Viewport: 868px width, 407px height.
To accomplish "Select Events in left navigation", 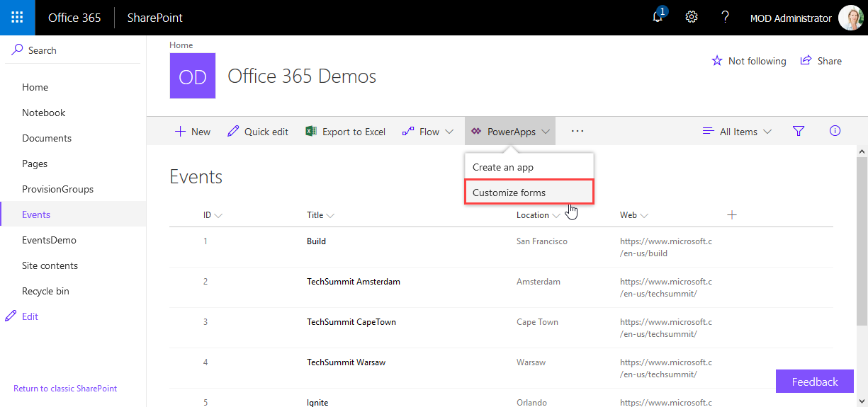I will coord(73,214).
